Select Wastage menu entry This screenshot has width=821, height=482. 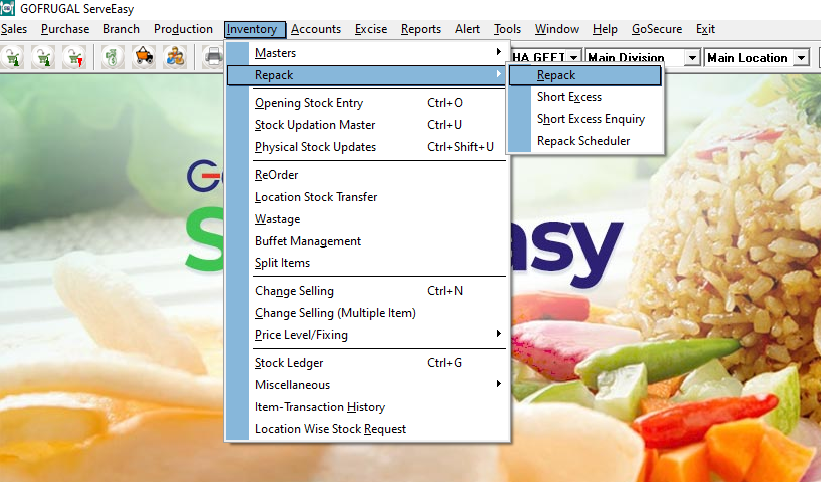pyautogui.click(x=368, y=219)
